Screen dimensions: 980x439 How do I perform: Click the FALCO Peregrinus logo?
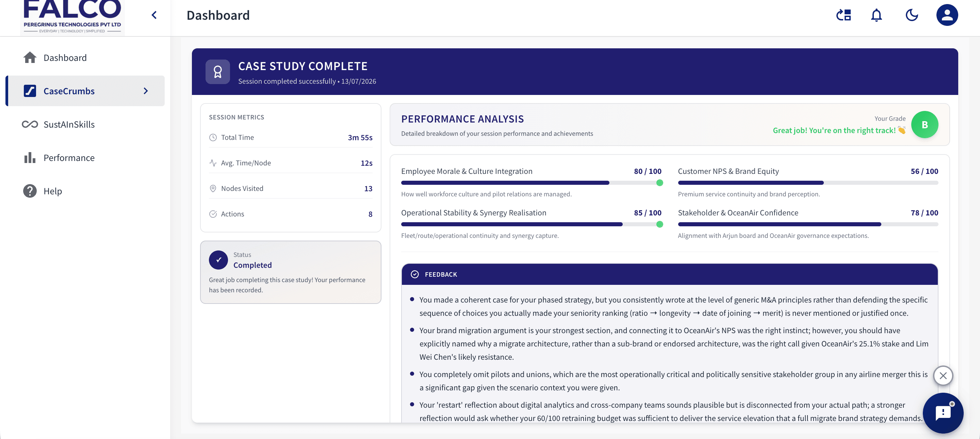coord(72,17)
